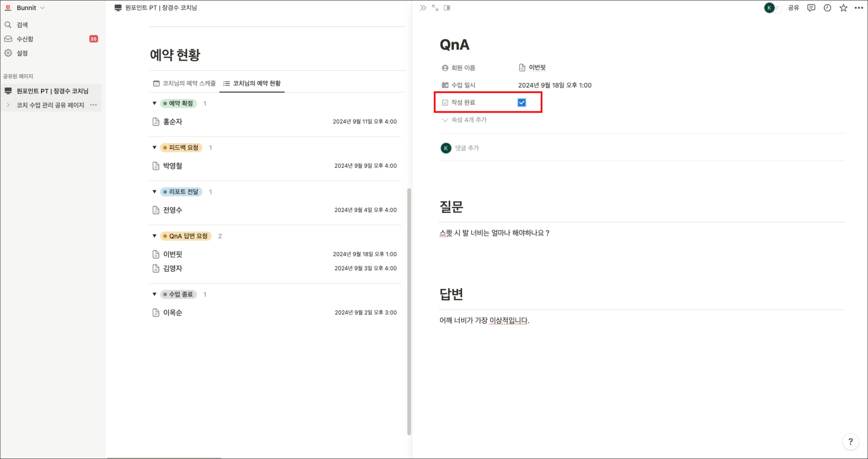Add page to favorites with star icon
The width and height of the screenshot is (868, 459).
(x=843, y=8)
